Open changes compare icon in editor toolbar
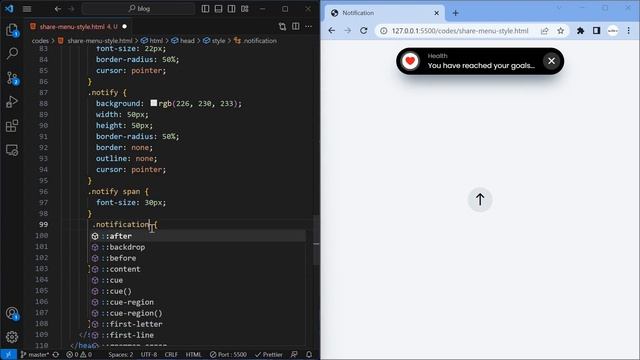Image resolution: width=640 pixels, height=360 pixels. tap(282, 27)
